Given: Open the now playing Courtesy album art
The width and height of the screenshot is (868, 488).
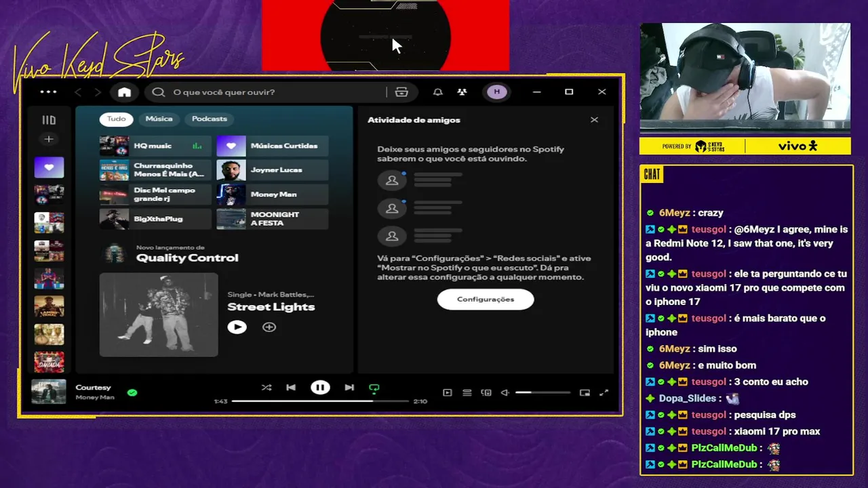Looking at the screenshot, I should click(49, 392).
